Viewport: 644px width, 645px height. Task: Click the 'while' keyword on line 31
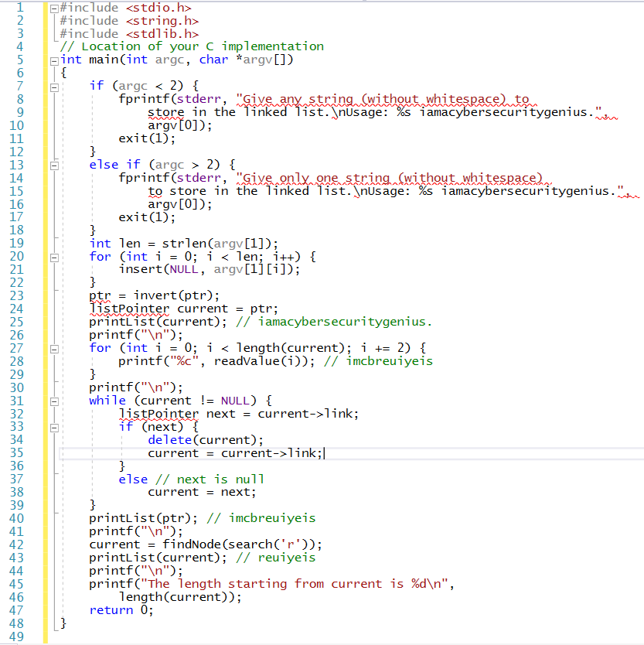tap(107, 401)
